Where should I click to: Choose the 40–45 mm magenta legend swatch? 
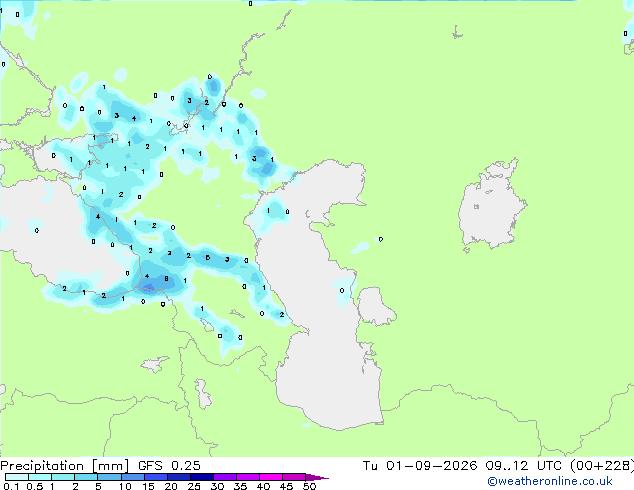tap(271, 477)
